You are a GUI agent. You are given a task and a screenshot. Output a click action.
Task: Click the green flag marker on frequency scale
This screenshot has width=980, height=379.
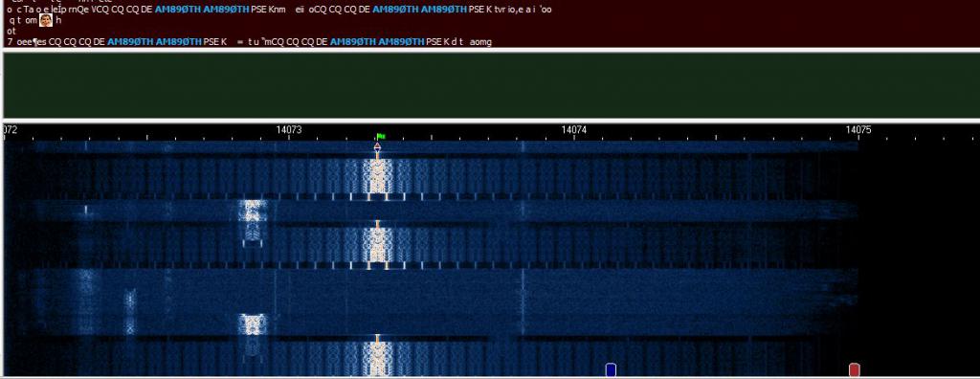click(381, 136)
